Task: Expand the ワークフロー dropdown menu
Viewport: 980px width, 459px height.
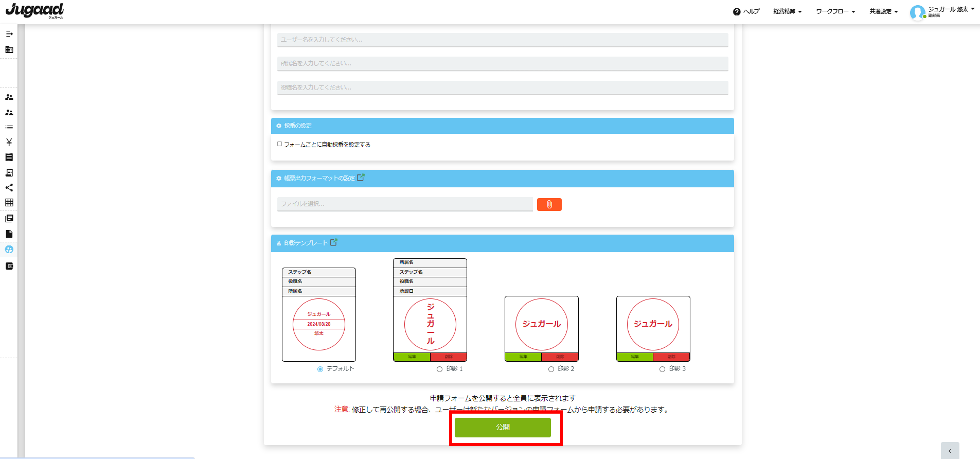Action: click(x=835, y=11)
